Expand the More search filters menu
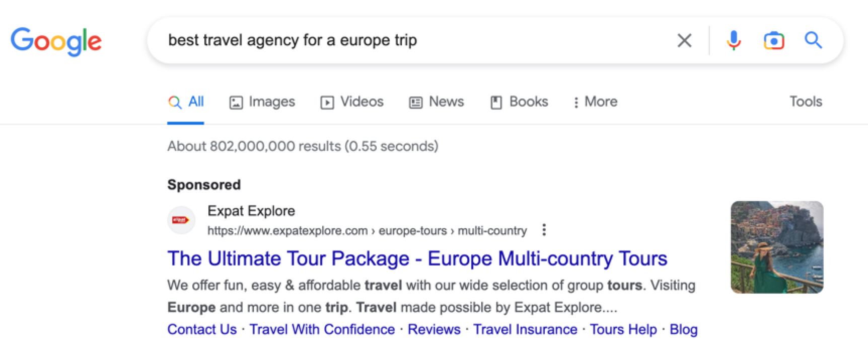The height and width of the screenshot is (360, 868). point(595,102)
